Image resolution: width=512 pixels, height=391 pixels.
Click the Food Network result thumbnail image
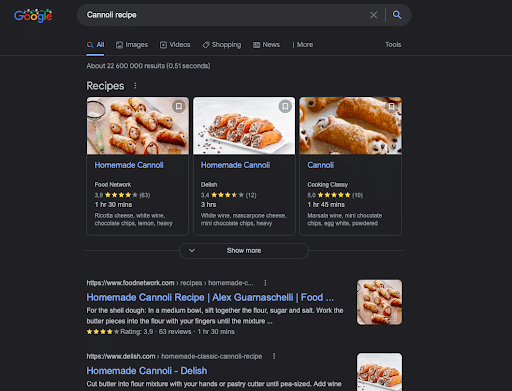pos(379,302)
